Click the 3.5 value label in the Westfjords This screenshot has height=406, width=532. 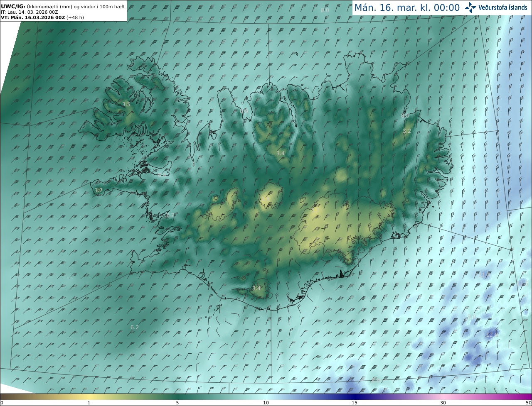click(126, 105)
